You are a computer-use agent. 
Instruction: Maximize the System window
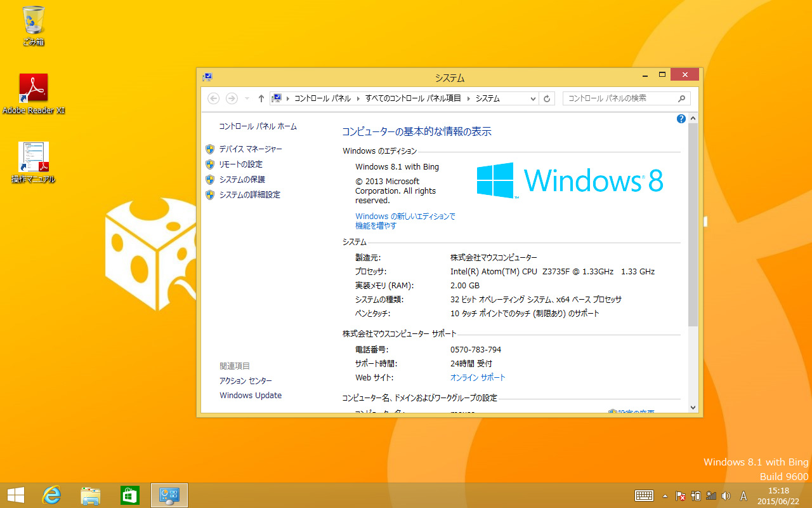[662, 74]
